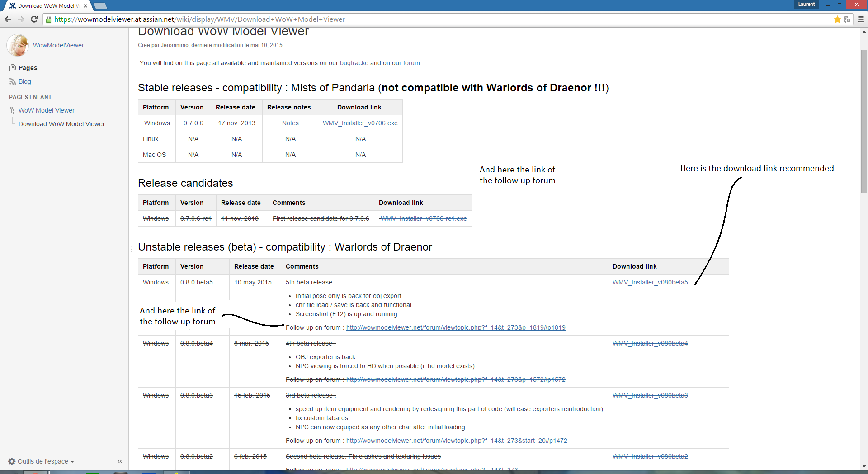
Task: Click the Pages document icon
Action: 13,68
